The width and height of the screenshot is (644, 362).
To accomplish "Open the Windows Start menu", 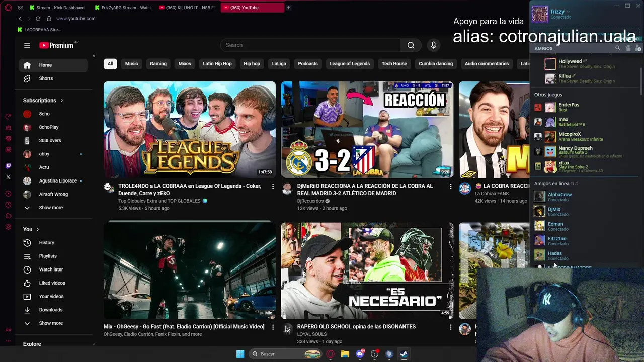I will (x=240, y=354).
